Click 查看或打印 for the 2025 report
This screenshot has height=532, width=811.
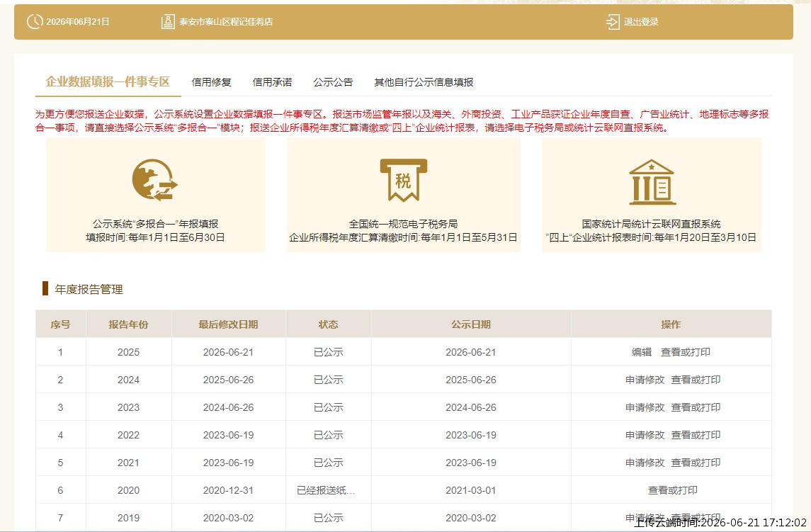tap(686, 352)
